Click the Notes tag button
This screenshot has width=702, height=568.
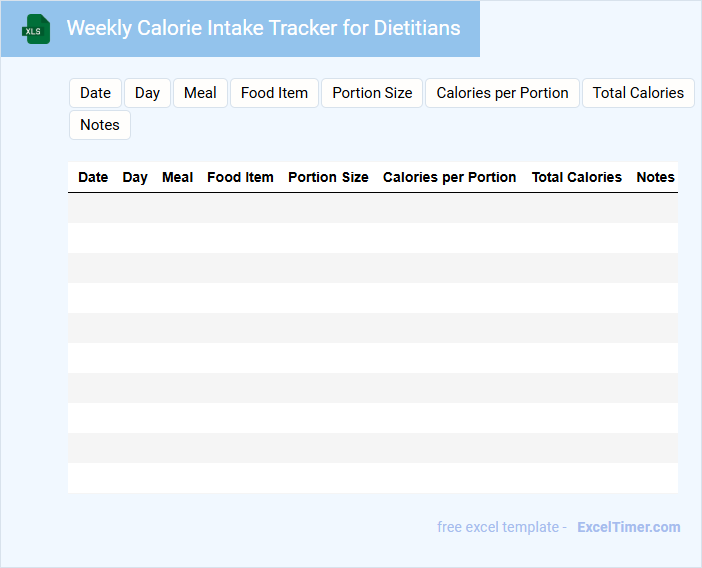click(x=100, y=125)
